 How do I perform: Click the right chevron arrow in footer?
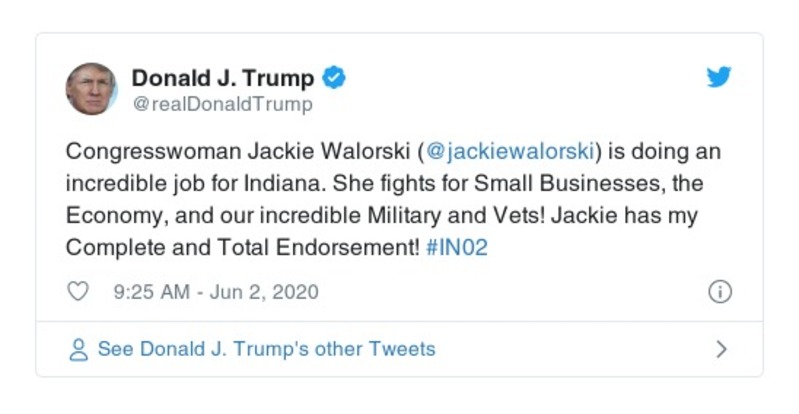(720, 349)
